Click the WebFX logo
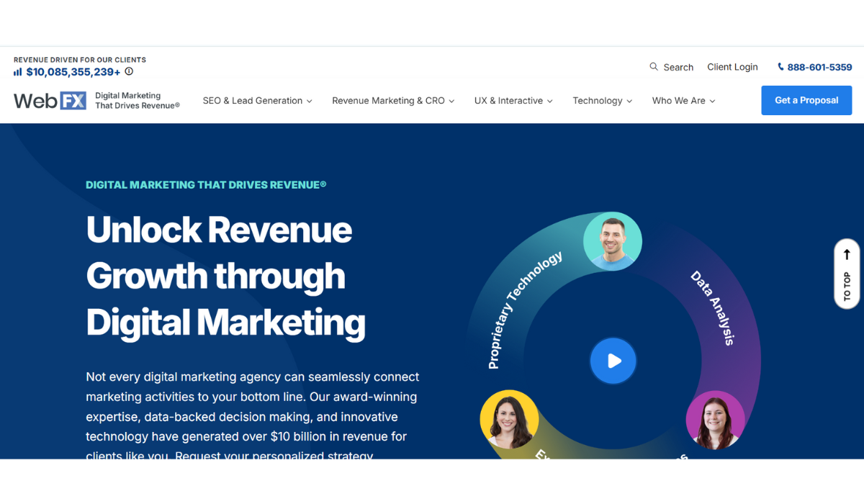864x504 pixels. (50, 101)
